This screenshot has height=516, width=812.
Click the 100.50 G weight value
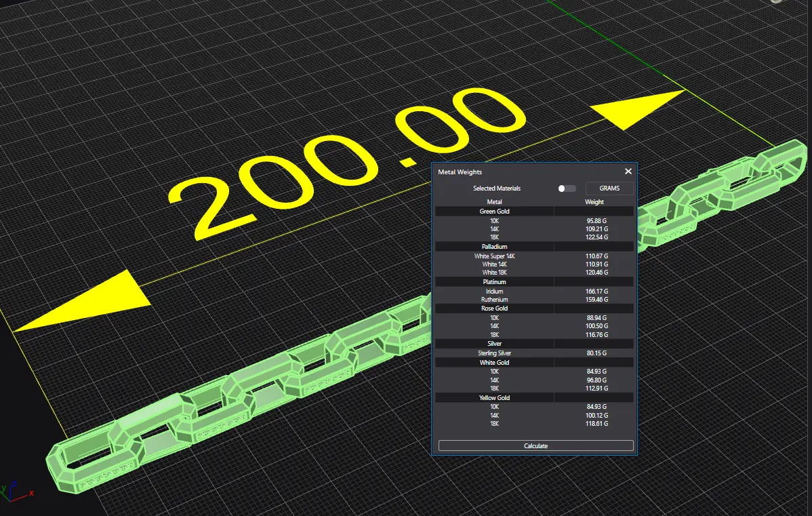click(596, 326)
